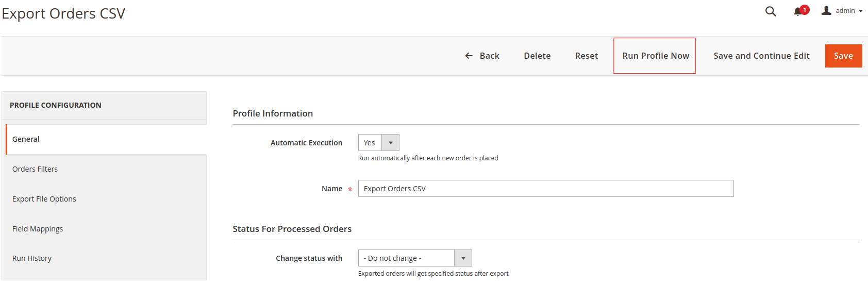
Task: Open the admin user account menu
Action: coord(842,10)
